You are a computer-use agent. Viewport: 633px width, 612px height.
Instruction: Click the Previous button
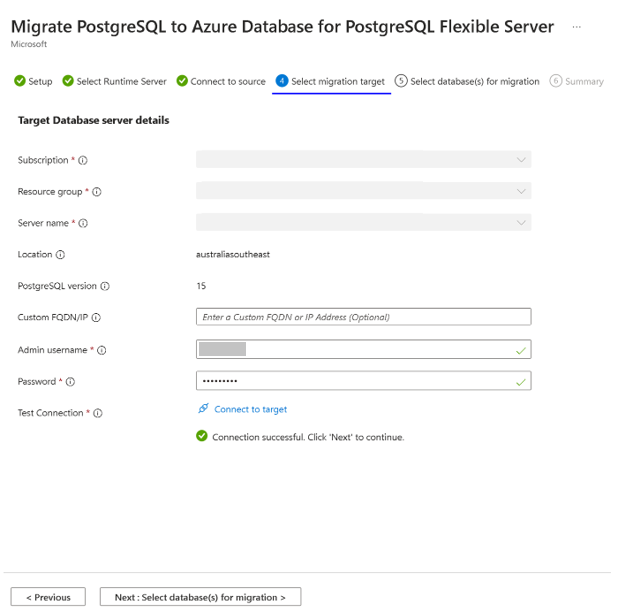coord(48,597)
